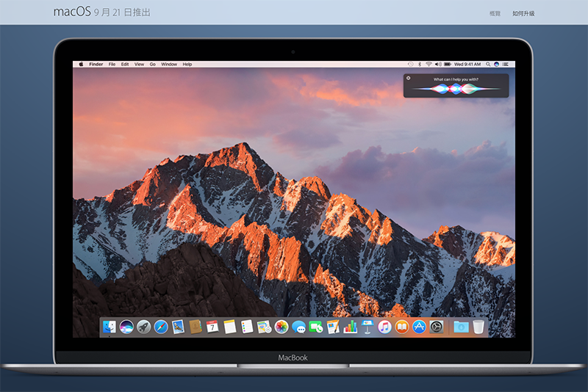Open Spotlight search magnifier in menu bar
The image size is (588, 392).
tap(488, 64)
